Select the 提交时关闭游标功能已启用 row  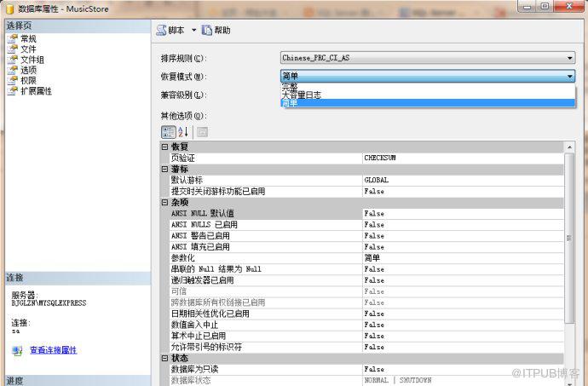click(366, 192)
